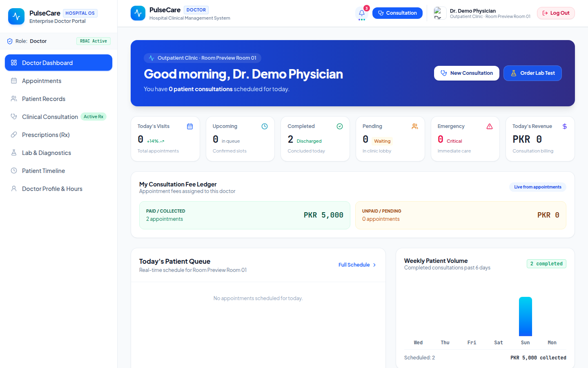Open Doctor Dashboard in the sidebar
The height and width of the screenshot is (368, 588).
[58, 63]
